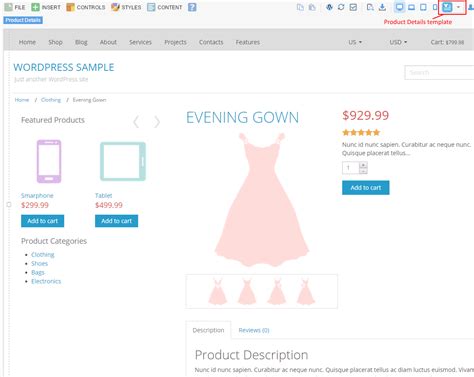Click the main Evening Gown image
This screenshot has height=377, width=474.
point(262,199)
